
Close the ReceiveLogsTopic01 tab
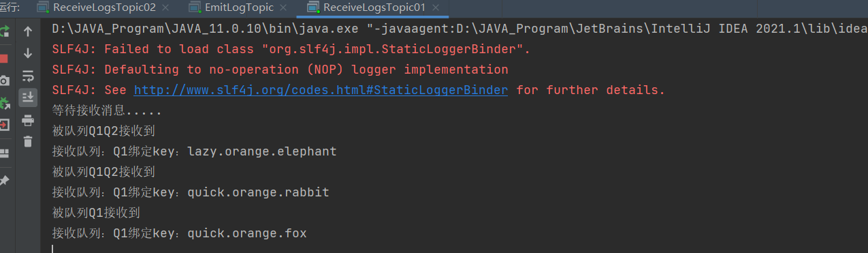(x=436, y=8)
